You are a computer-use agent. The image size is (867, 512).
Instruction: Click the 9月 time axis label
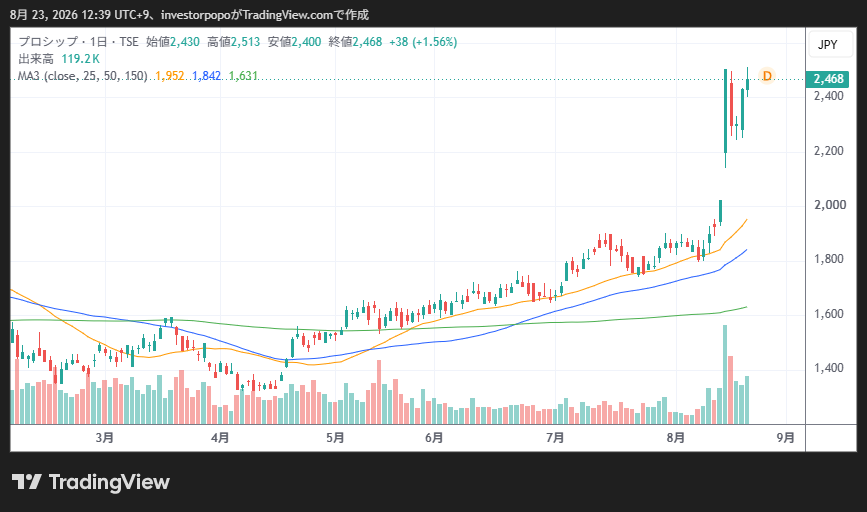tap(786, 438)
